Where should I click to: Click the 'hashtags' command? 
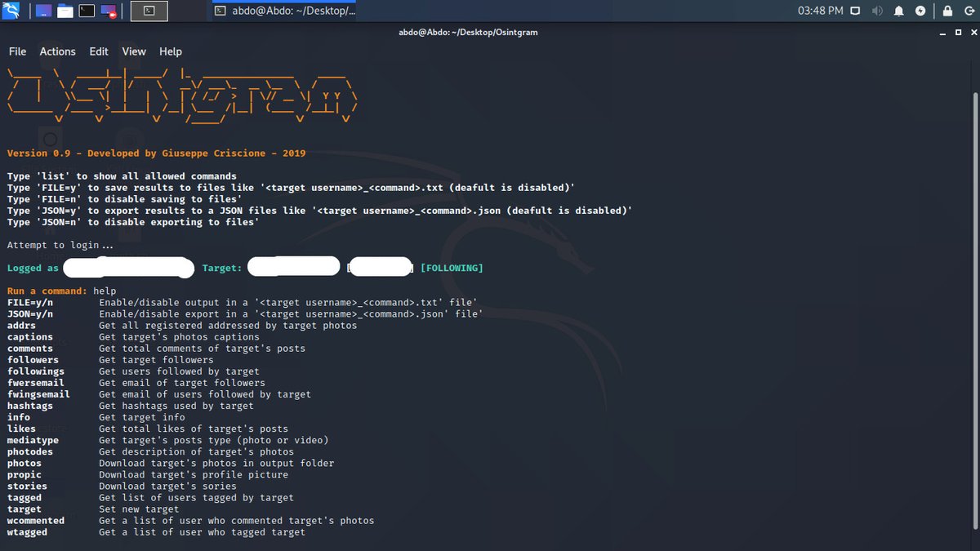[x=30, y=405]
